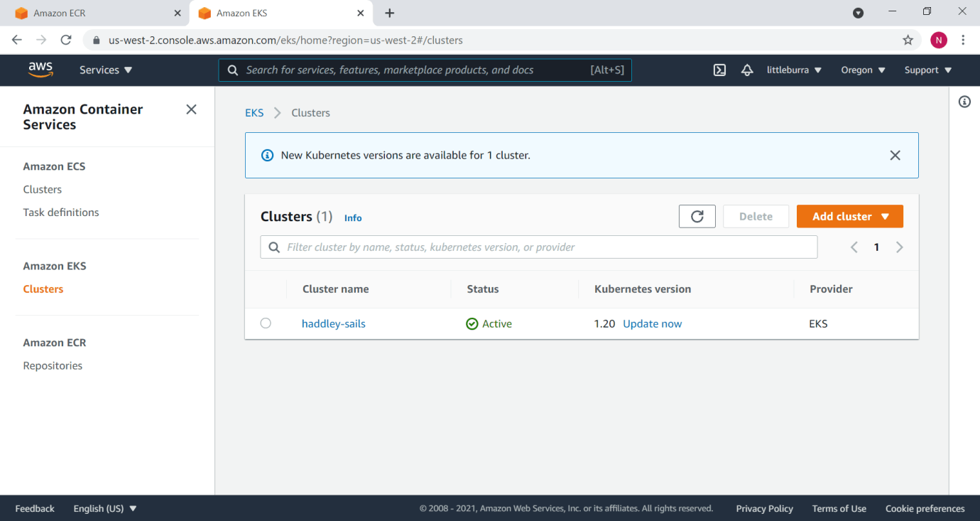Screen dimensions: 980x521
Task: Click the browser forward arrow
Action: click(x=41, y=40)
